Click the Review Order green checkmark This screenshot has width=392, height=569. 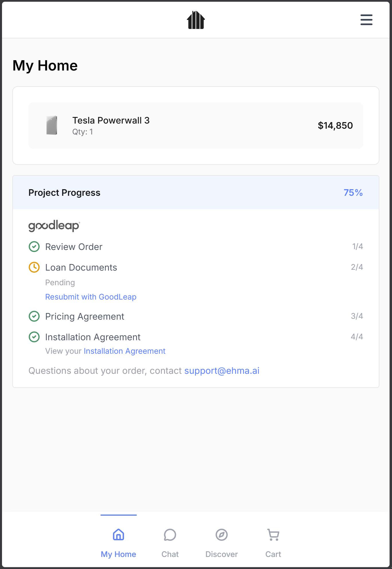click(x=34, y=247)
